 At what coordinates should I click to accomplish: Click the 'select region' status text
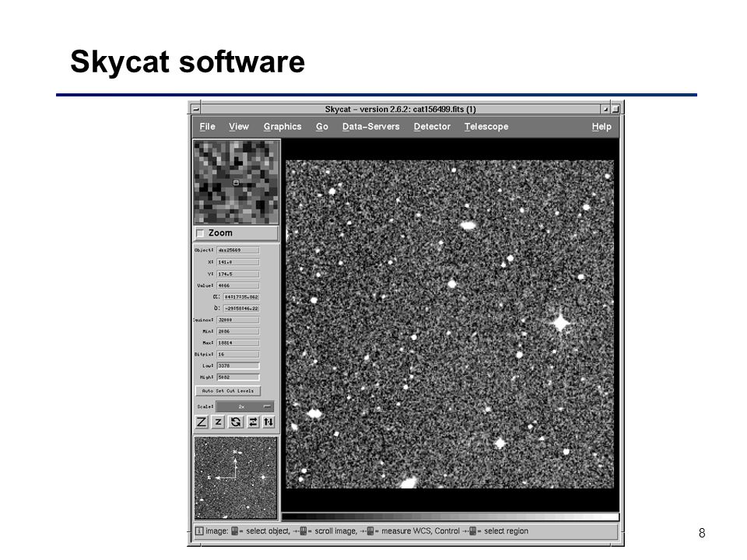(506, 531)
